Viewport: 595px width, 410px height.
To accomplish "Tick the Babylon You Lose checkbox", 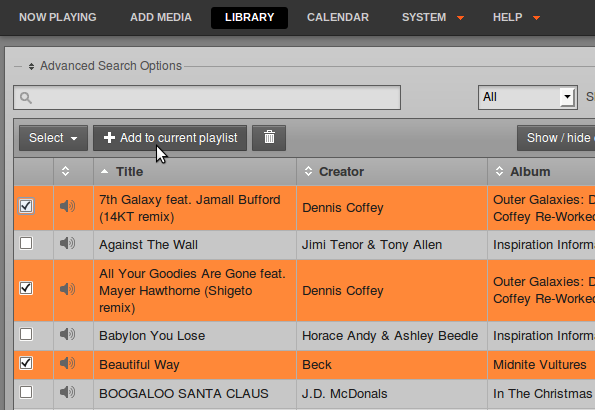I will (26, 334).
